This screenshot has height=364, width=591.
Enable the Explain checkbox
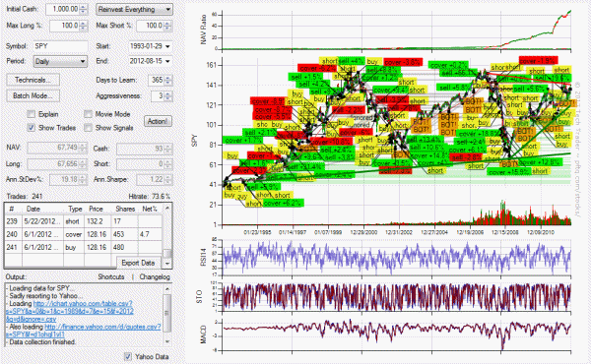point(32,114)
